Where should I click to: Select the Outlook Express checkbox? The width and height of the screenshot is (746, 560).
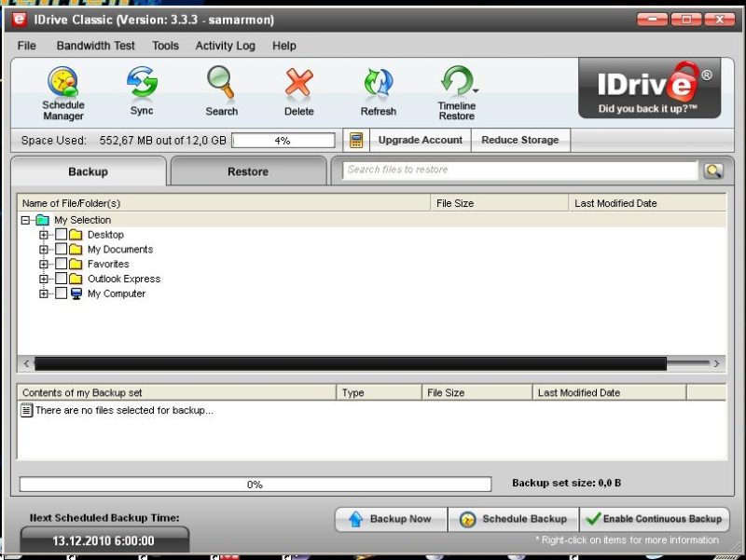tap(61, 279)
